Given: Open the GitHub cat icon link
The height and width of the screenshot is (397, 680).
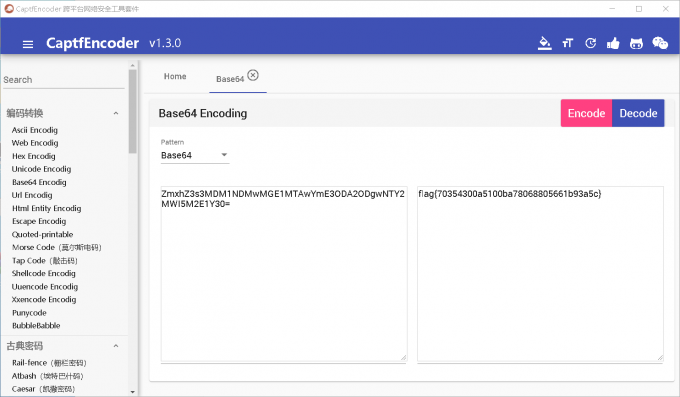Looking at the screenshot, I should [636, 43].
